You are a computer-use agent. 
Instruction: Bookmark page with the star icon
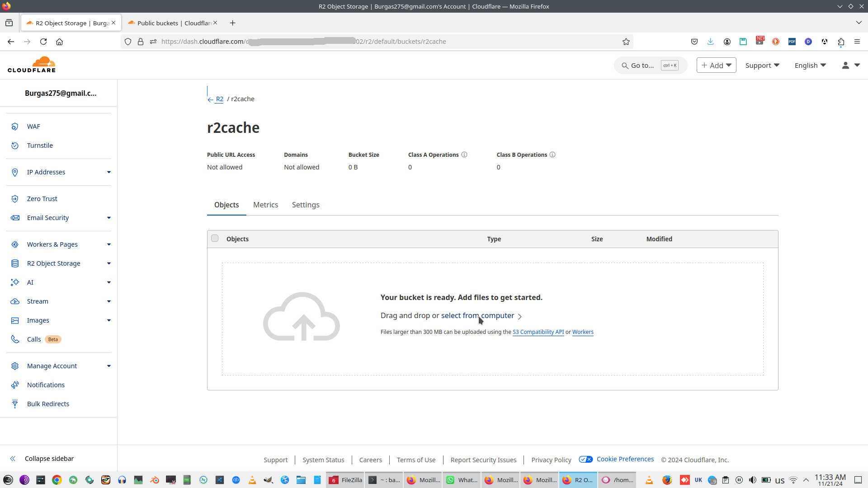point(626,42)
